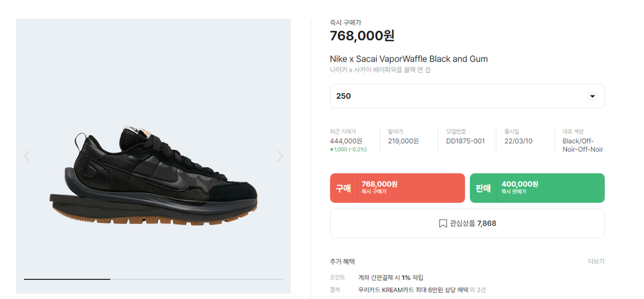Image resolution: width=644 pixels, height=299 pixels.
Task: Click the bookmark icon beside 관심상품
Action: click(443, 224)
